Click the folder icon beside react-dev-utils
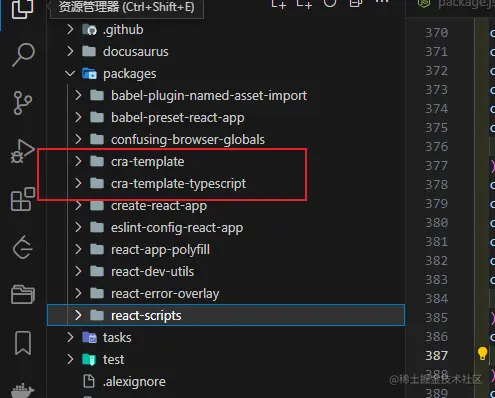The height and width of the screenshot is (398, 495). pyautogui.click(x=97, y=271)
